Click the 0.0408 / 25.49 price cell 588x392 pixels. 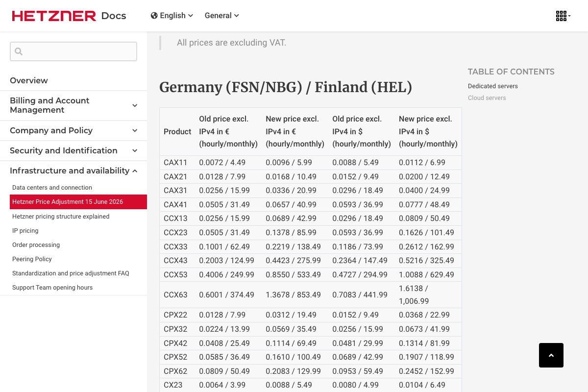228,343
